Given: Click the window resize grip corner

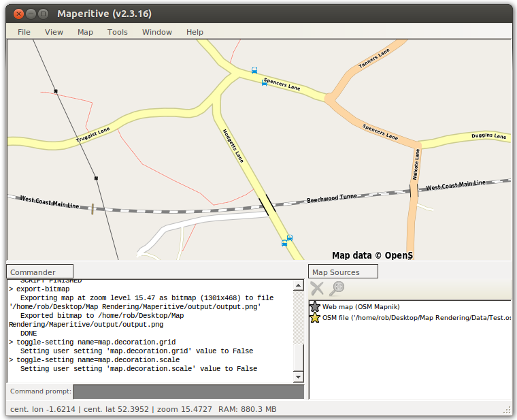Looking at the screenshot, I should (x=507, y=410).
